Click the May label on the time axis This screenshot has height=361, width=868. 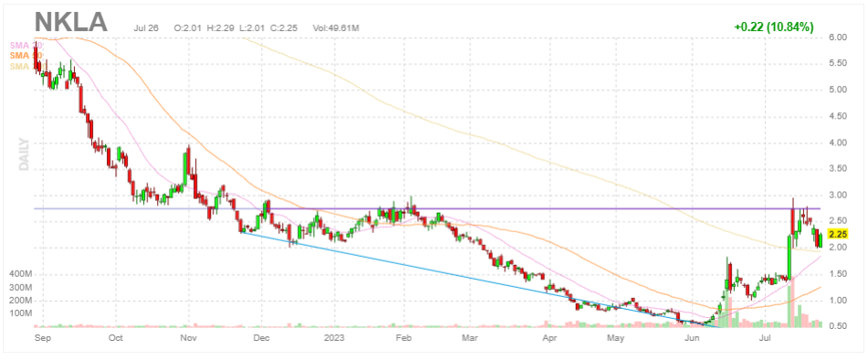[615, 338]
